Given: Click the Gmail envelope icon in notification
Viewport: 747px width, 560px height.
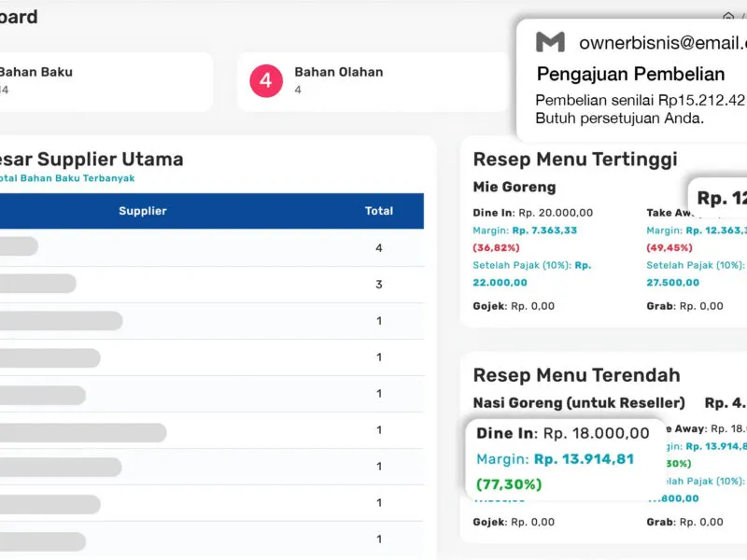Looking at the screenshot, I should (x=550, y=42).
